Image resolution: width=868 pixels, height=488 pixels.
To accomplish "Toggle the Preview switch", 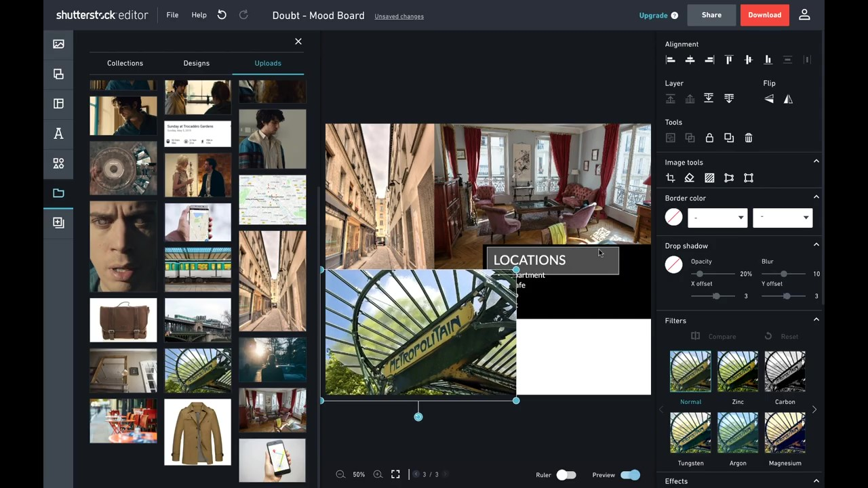I will (x=629, y=475).
